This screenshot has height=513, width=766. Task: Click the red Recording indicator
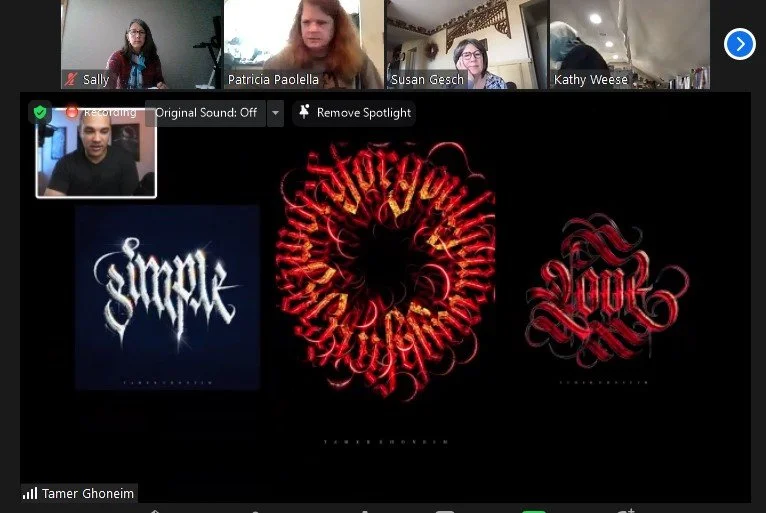[x=101, y=112]
